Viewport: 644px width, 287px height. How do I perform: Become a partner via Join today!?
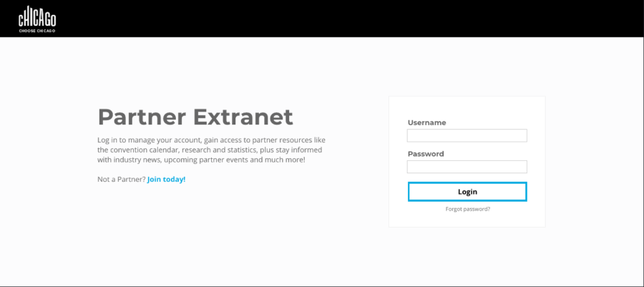click(166, 180)
